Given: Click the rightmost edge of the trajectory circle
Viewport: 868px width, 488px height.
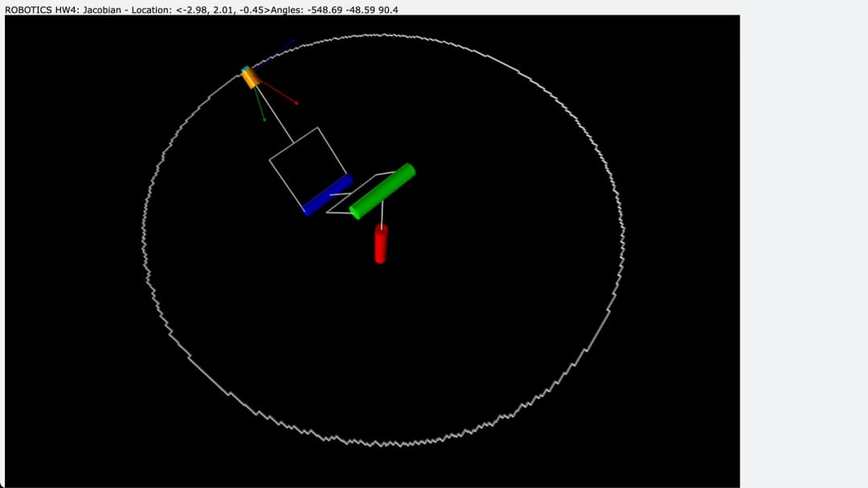Looking at the screenshot, I should coord(624,233).
